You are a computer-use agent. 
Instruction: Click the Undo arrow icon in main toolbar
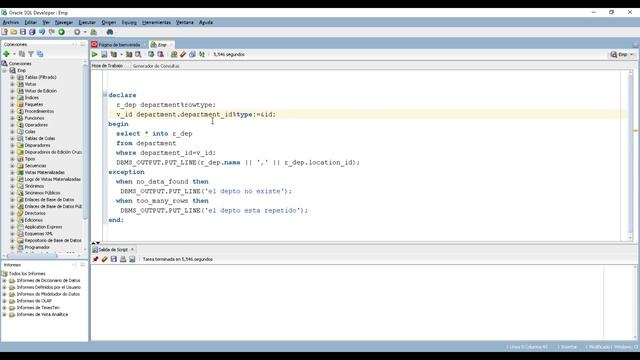[x=42, y=32]
